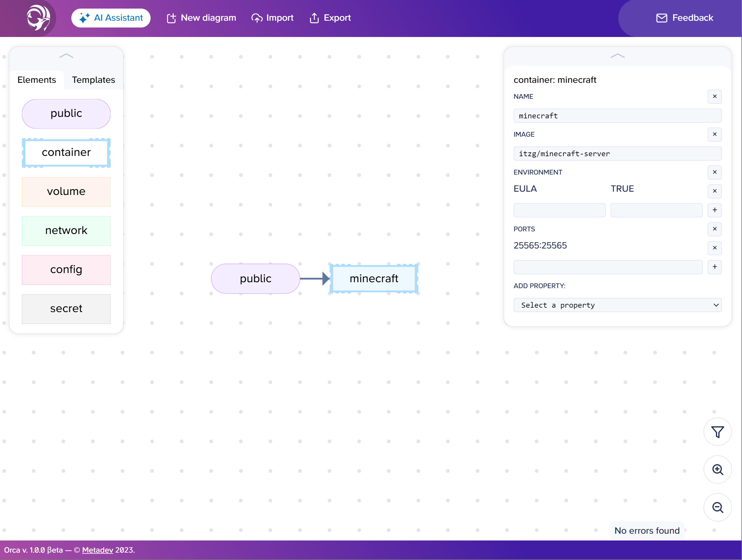Click the minecraft name field

click(617, 116)
